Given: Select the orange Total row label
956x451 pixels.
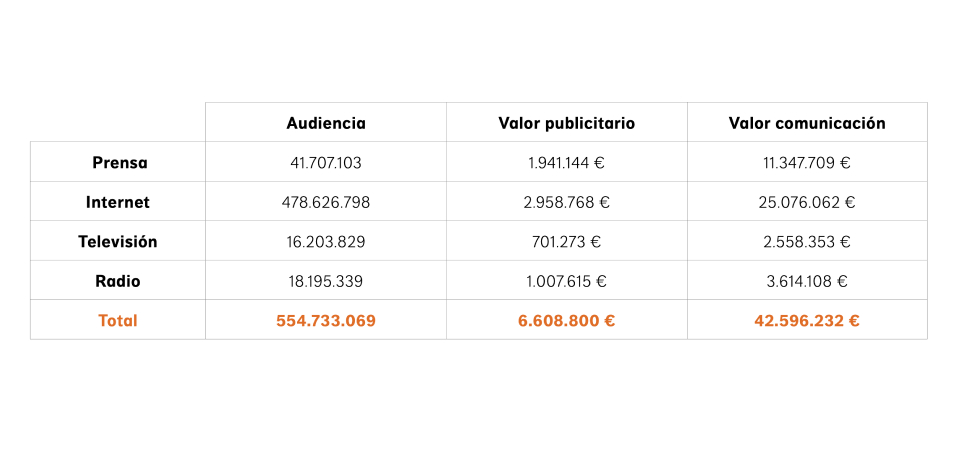Looking at the screenshot, I should click(118, 321).
